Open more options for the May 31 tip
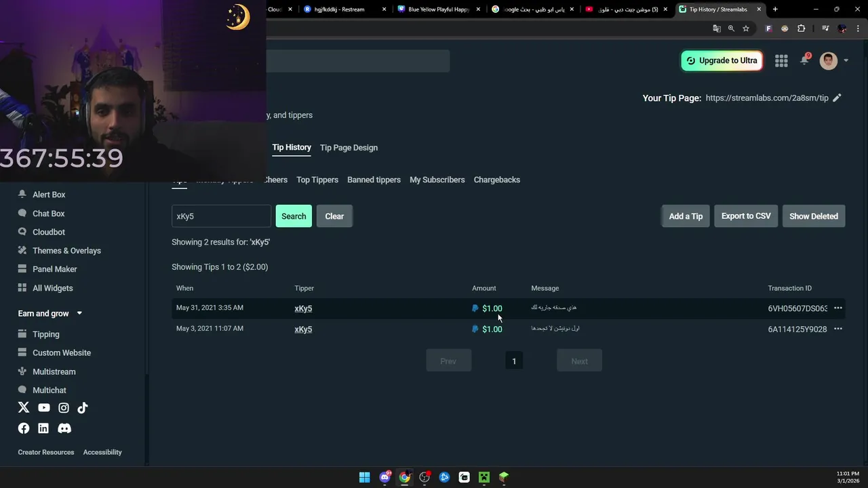This screenshot has height=488, width=868. pos(838,308)
